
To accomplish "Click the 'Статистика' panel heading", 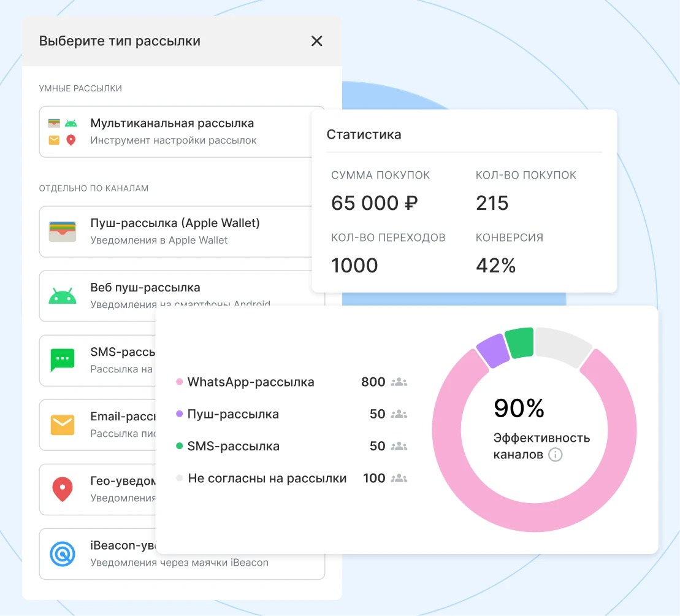I will click(364, 134).
